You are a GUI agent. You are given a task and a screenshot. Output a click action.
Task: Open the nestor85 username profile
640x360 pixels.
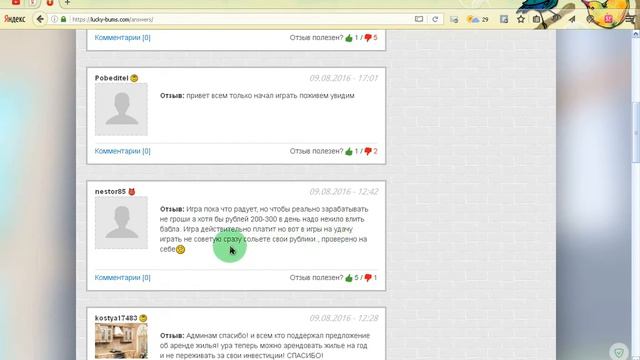(110, 191)
